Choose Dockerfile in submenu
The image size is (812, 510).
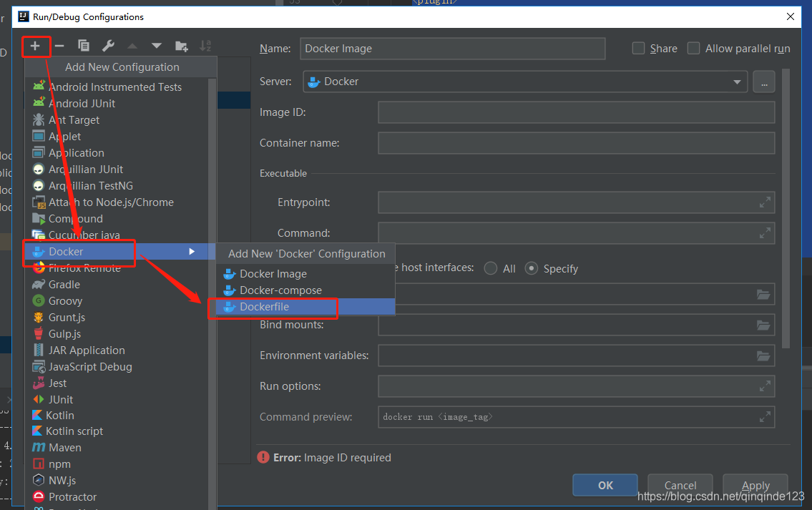coord(305,307)
